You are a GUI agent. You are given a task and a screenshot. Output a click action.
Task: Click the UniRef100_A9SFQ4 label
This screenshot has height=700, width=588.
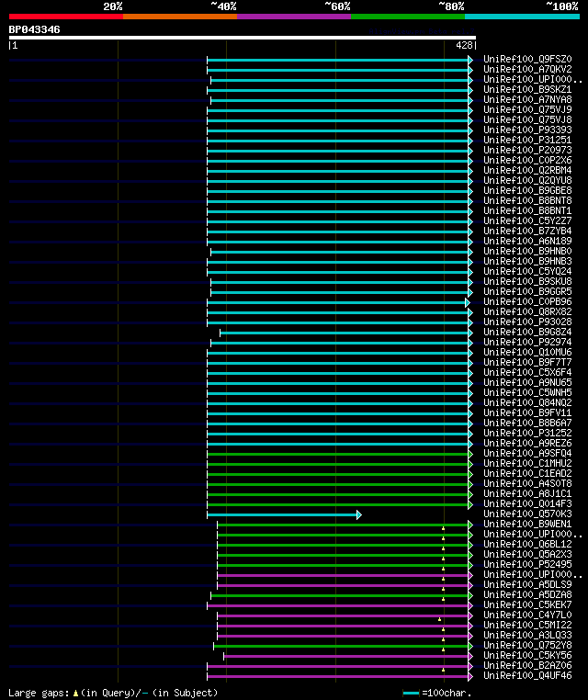click(x=527, y=454)
